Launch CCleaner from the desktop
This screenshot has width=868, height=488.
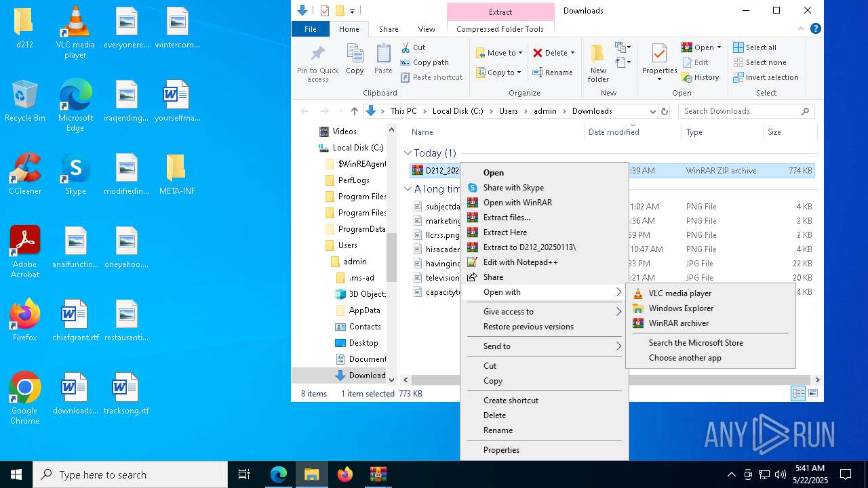click(25, 175)
